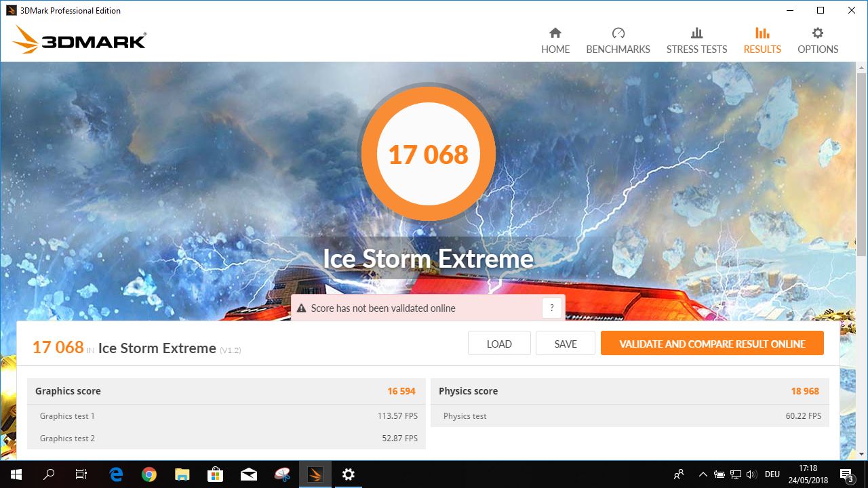Click the Physics score value 18 968

[x=805, y=391]
